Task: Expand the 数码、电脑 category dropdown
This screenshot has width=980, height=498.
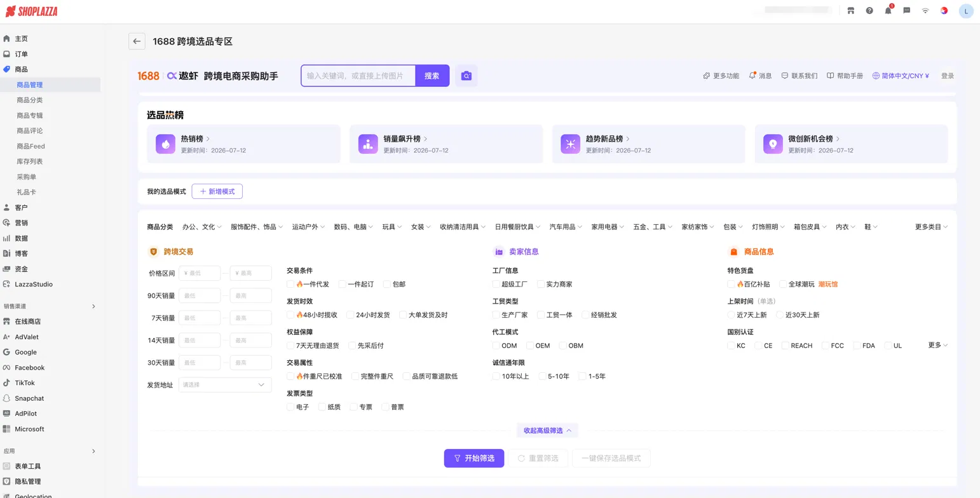Action: pos(354,227)
